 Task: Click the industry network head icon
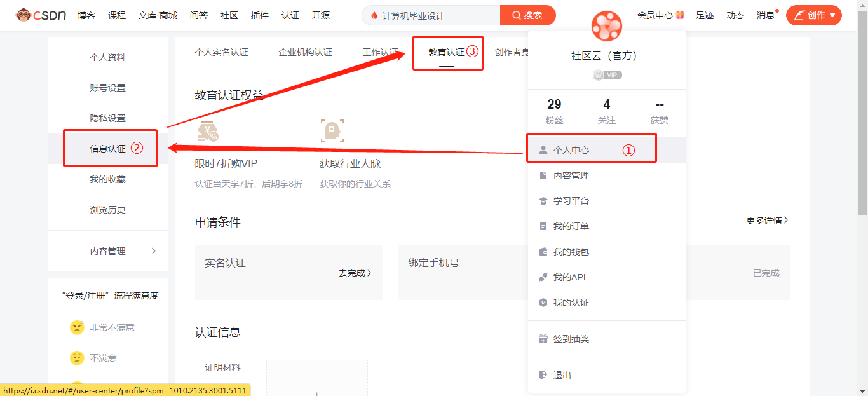tap(332, 130)
